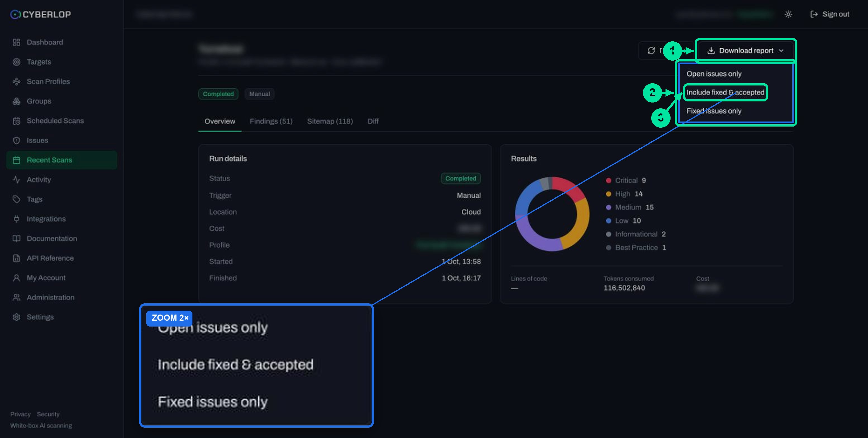Screen dimensions: 868x438
Task: Follow the Privacy footer link
Action: pos(20,414)
